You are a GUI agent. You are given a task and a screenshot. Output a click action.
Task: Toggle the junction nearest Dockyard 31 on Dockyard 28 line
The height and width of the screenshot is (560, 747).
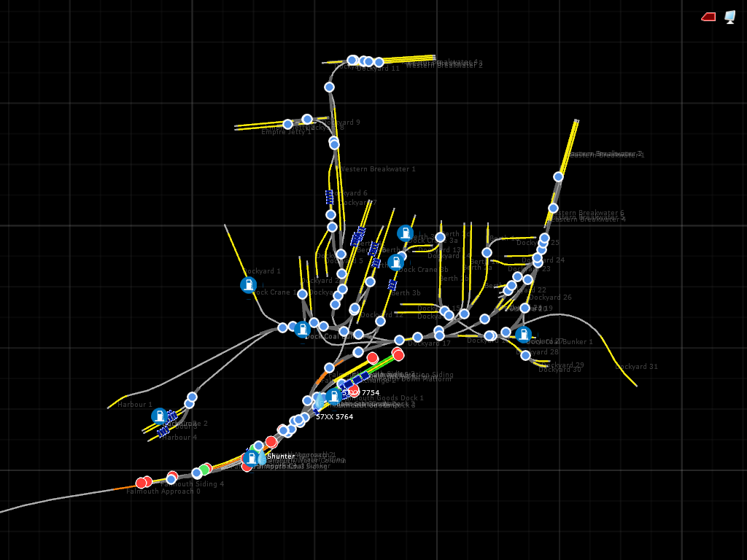coord(525,355)
